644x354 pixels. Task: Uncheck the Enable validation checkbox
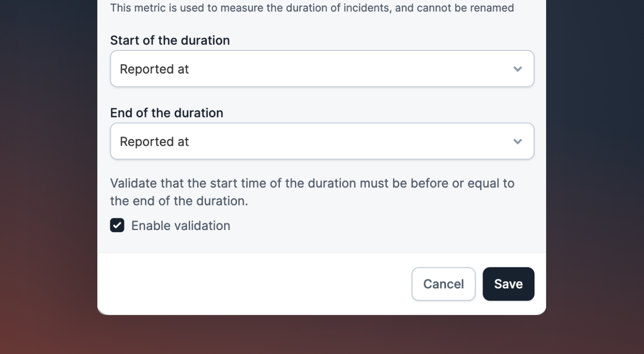tap(117, 225)
